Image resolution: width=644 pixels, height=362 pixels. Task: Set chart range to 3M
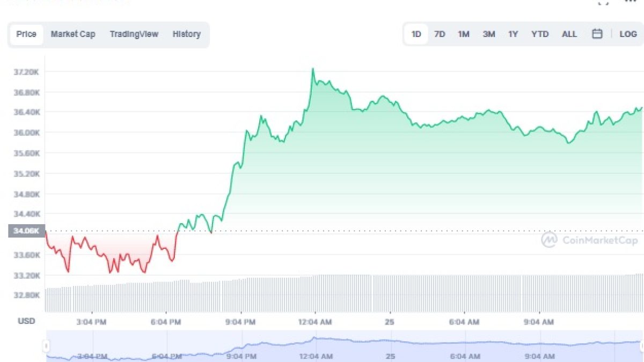(489, 34)
